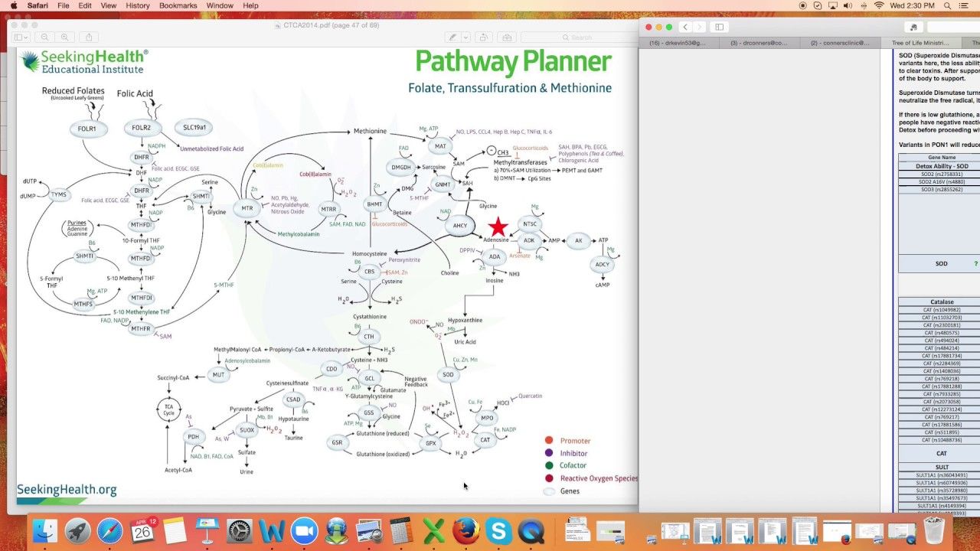980x551 pixels.
Task: Click the highlight pen tool in Preview
Action: click(453, 37)
